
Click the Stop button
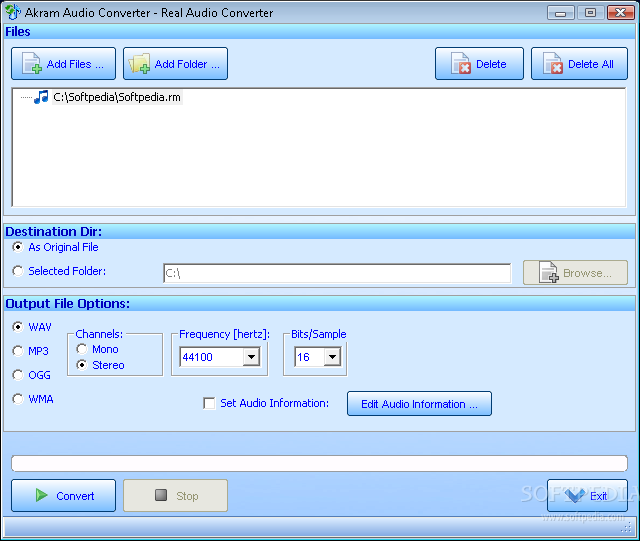click(x=175, y=495)
